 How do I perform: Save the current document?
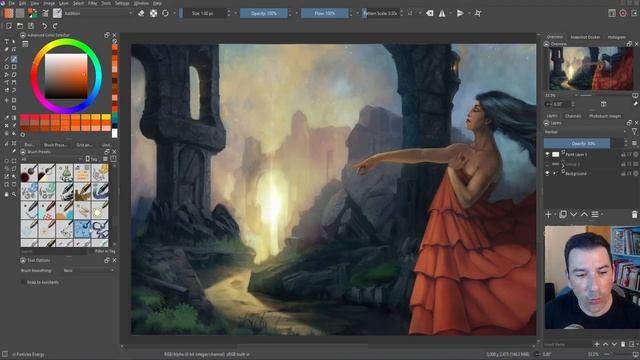click(x=31, y=26)
